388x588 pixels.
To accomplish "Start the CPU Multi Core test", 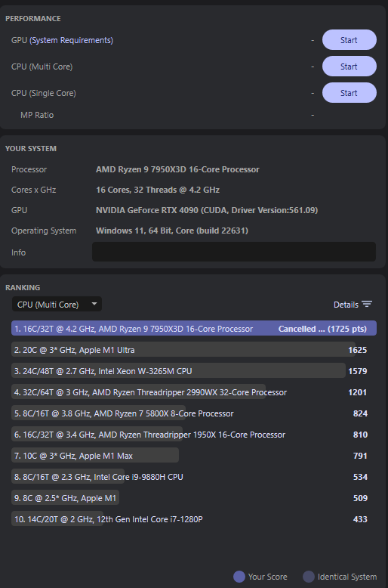I will click(349, 67).
